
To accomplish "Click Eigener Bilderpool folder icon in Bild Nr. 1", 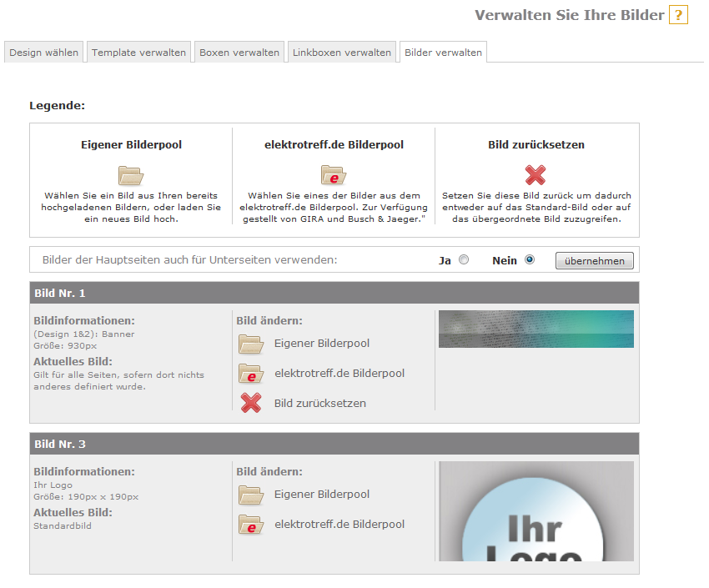I will pyautogui.click(x=251, y=344).
